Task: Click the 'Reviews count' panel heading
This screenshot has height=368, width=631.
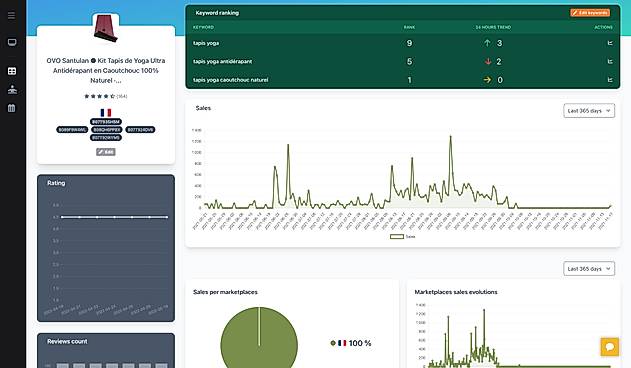Action: coord(67,341)
